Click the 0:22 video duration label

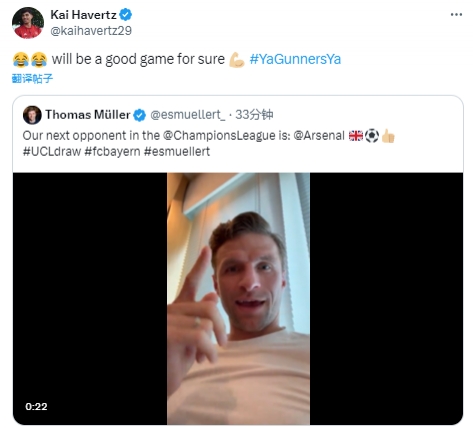click(x=36, y=407)
